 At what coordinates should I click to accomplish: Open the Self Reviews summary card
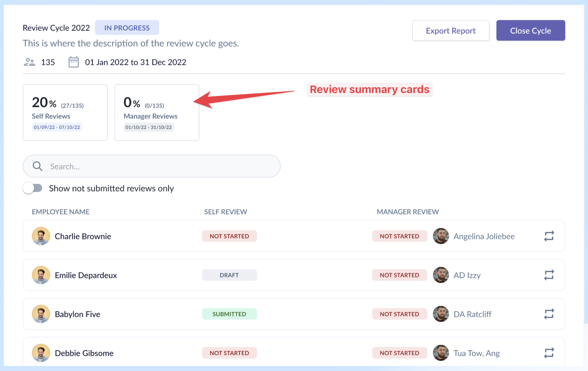pyautogui.click(x=65, y=112)
